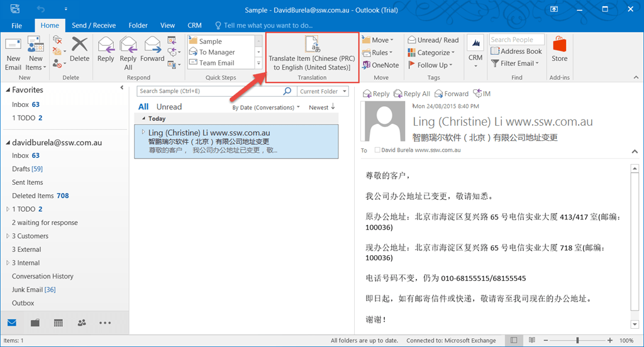Viewport: 644px width, 347px height.
Task: Open the Junk Email folder
Action: [x=34, y=290]
